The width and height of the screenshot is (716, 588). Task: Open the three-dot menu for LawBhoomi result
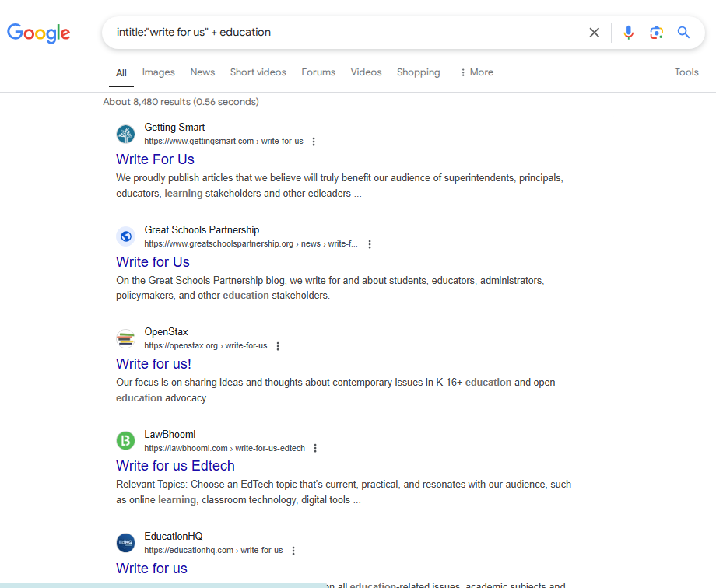(315, 448)
